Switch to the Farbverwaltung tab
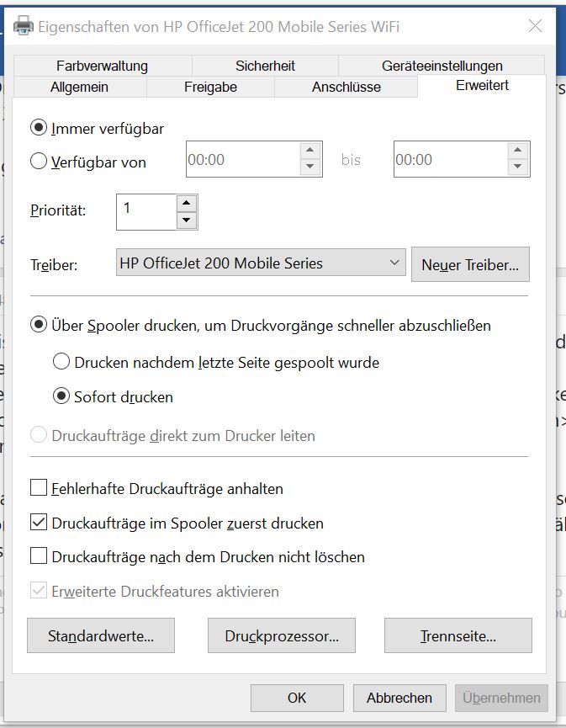 click(102, 66)
